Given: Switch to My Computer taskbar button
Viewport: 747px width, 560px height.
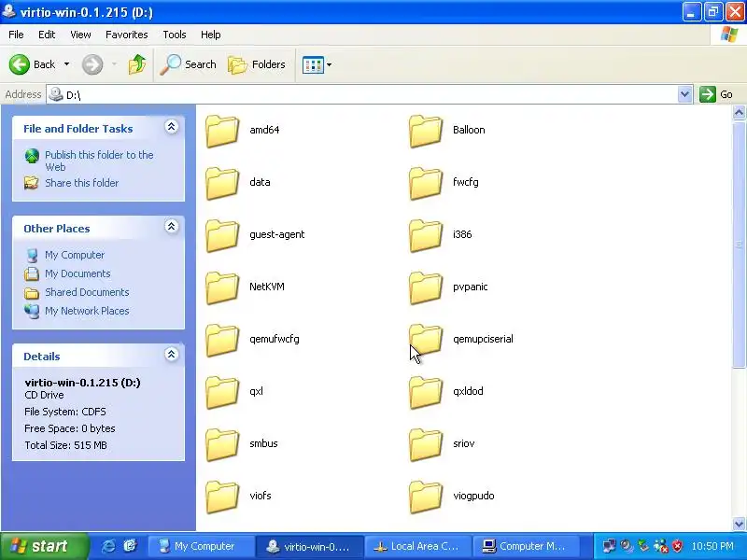Looking at the screenshot, I should (201, 546).
